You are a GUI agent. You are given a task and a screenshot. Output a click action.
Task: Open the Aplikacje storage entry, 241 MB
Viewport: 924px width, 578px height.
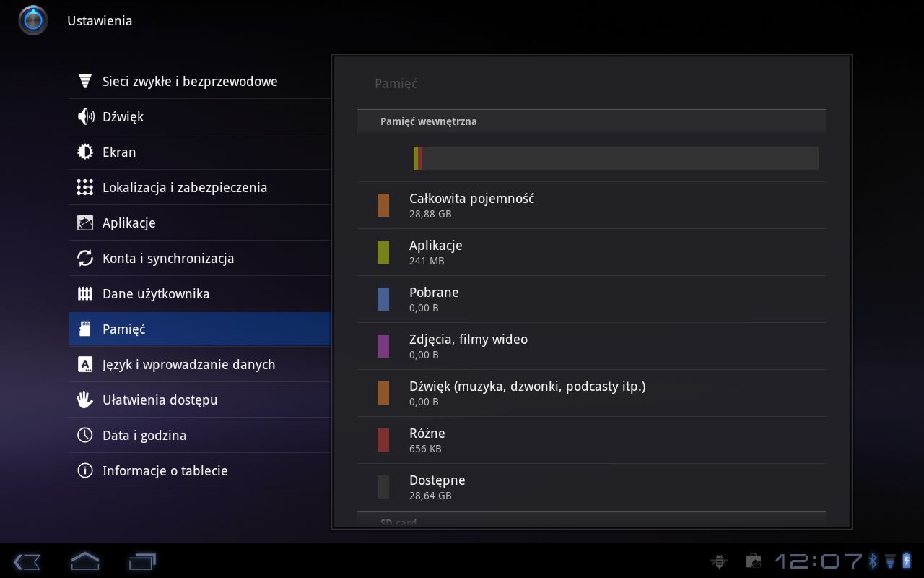tap(591, 252)
